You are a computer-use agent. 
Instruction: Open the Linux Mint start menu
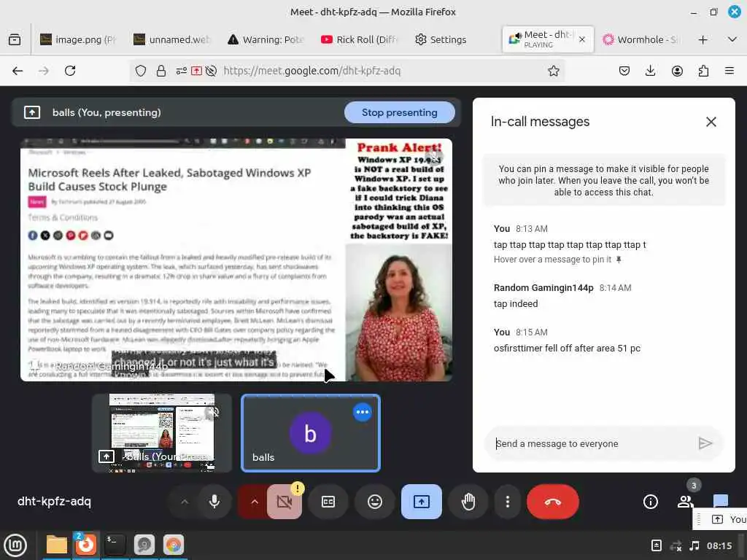pyautogui.click(x=15, y=545)
